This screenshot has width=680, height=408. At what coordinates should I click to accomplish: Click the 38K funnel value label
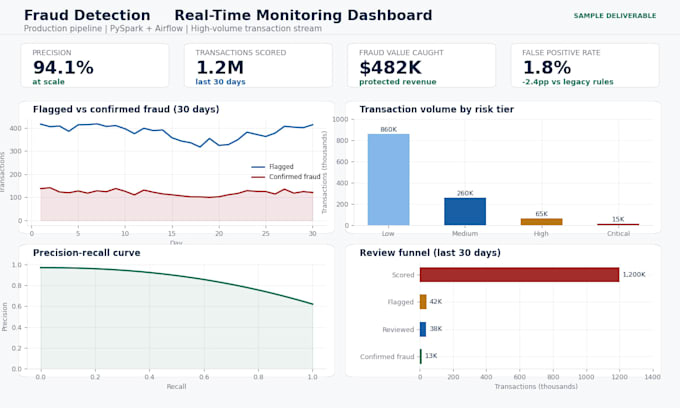pyautogui.click(x=436, y=329)
